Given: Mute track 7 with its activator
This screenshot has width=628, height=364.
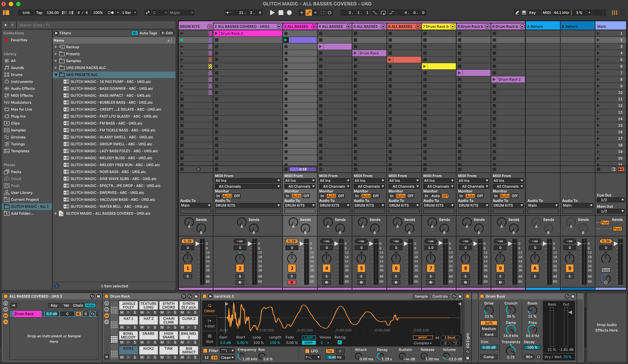Looking at the screenshot, I should tap(431, 268).
